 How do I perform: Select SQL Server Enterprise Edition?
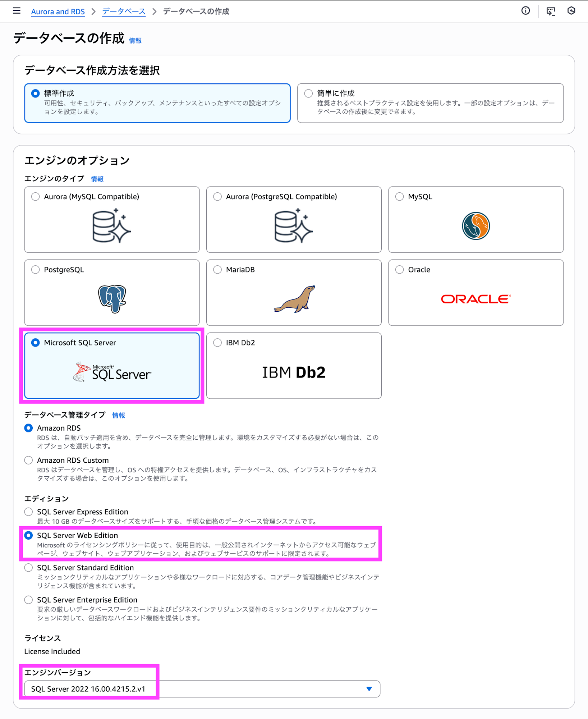28,600
